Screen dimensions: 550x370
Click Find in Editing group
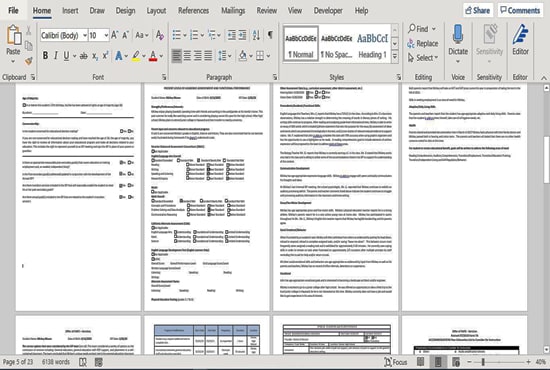(422, 29)
